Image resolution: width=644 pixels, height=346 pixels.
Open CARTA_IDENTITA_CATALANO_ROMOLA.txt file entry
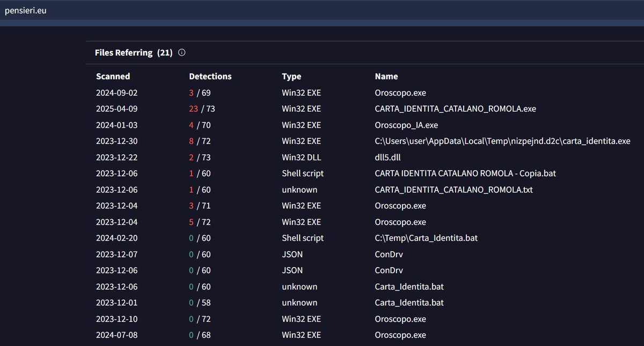(453, 190)
